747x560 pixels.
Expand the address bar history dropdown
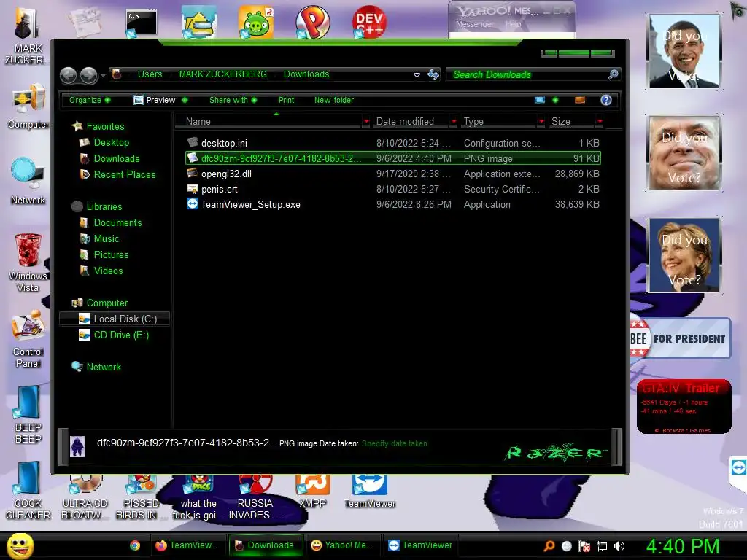[417, 75]
